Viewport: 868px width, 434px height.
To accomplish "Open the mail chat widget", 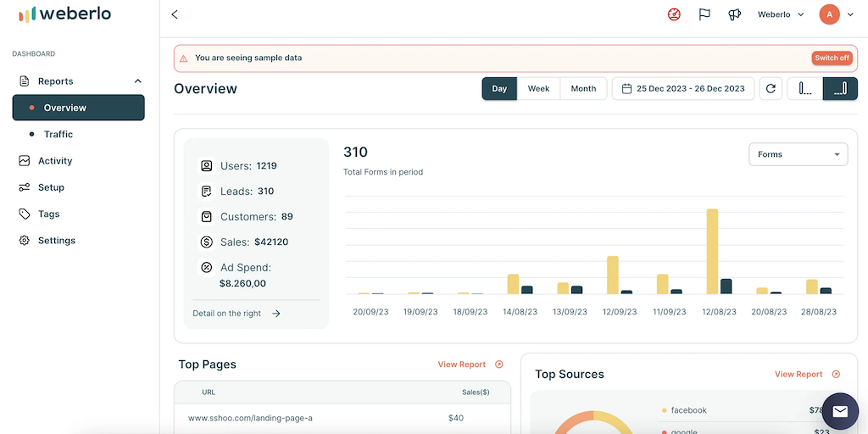I will (839, 411).
